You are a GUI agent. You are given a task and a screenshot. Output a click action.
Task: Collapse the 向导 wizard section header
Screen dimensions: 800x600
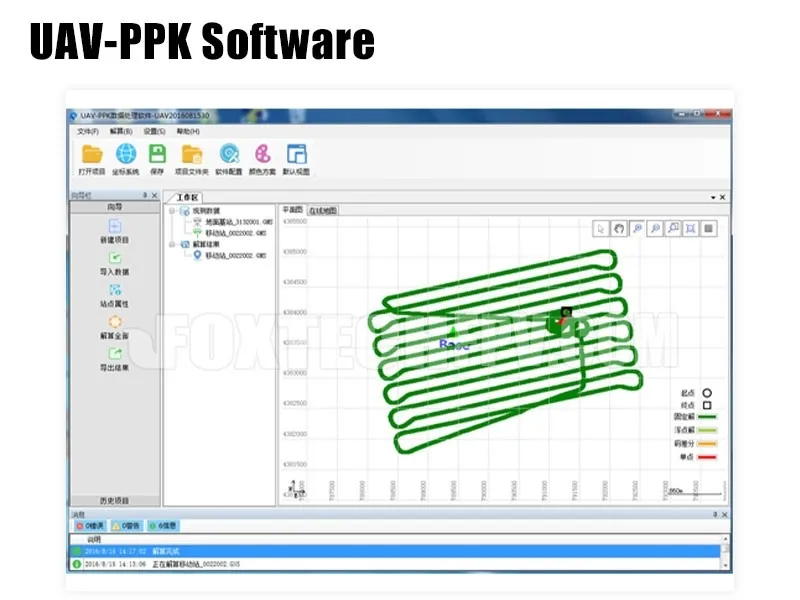pyautogui.click(x=115, y=207)
